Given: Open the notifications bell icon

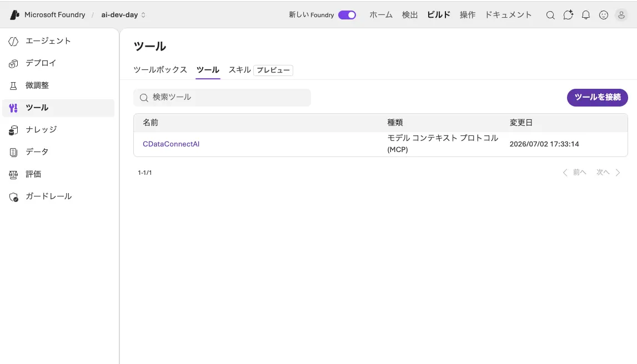Looking at the screenshot, I should tap(586, 16).
